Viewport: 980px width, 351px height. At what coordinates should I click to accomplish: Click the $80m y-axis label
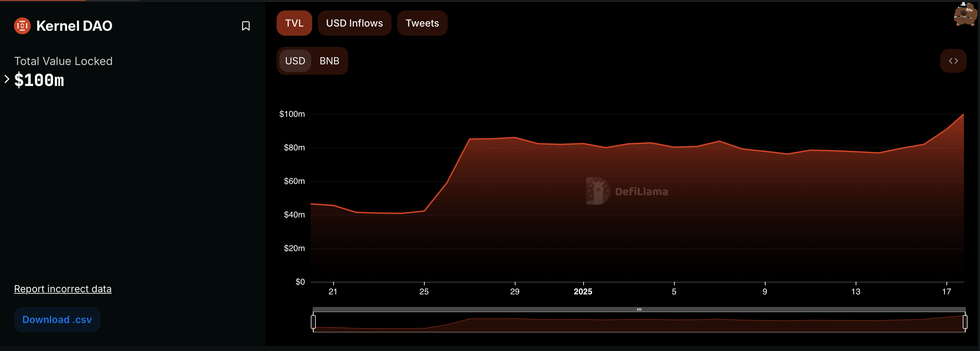coord(294,148)
